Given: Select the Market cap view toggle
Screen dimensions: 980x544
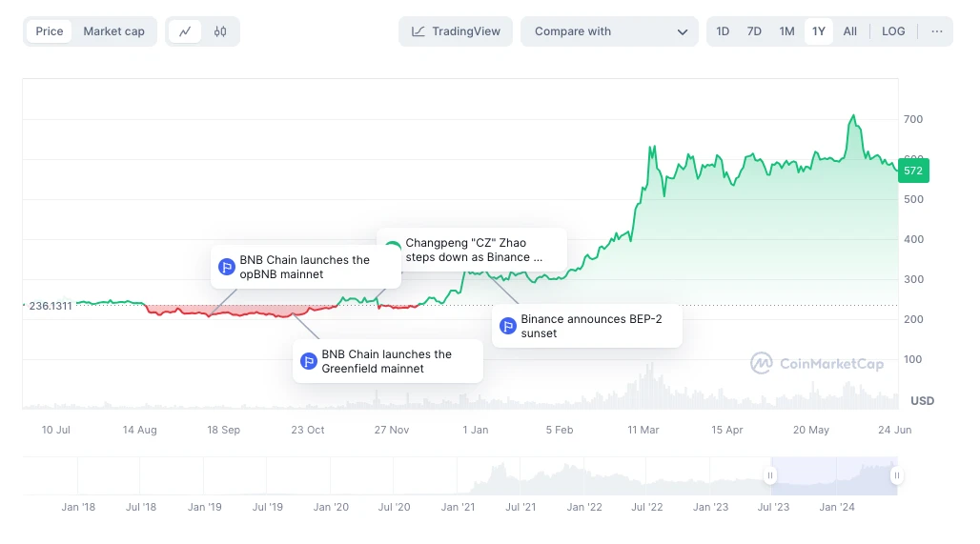Looking at the screenshot, I should pyautogui.click(x=113, y=31).
